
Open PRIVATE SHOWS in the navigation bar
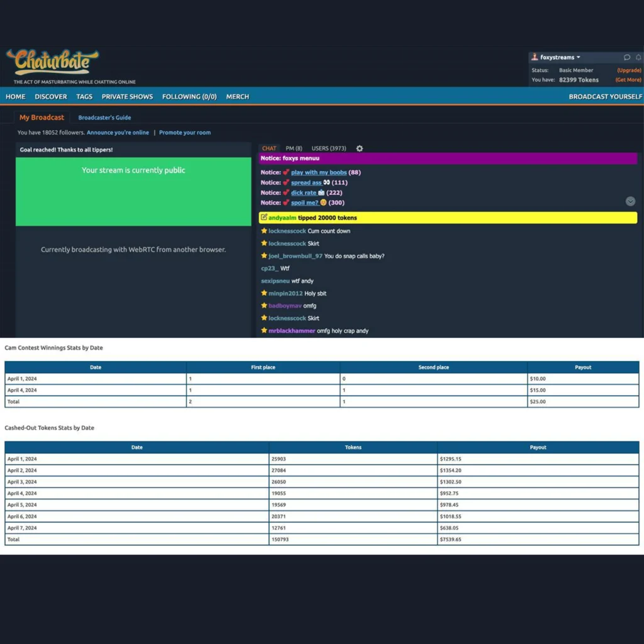point(127,96)
